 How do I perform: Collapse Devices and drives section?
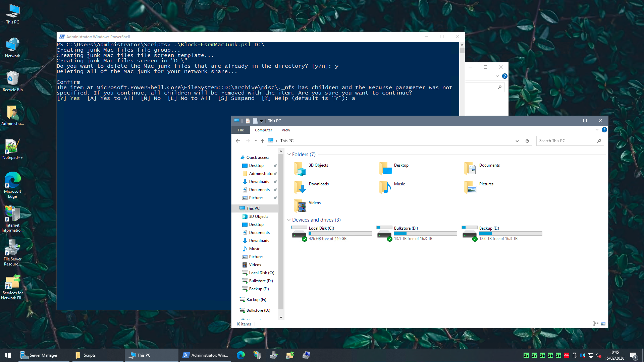289,220
